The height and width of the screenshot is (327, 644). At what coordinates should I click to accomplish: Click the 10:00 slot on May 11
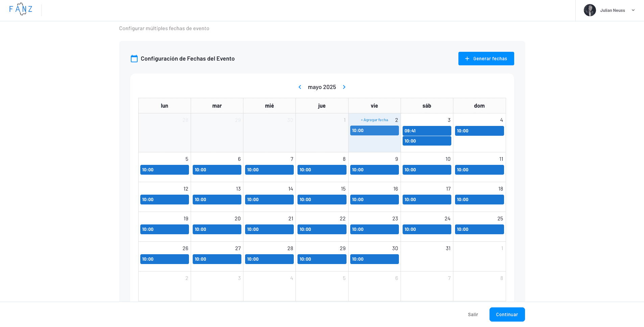pyautogui.click(x=479, y=170)
